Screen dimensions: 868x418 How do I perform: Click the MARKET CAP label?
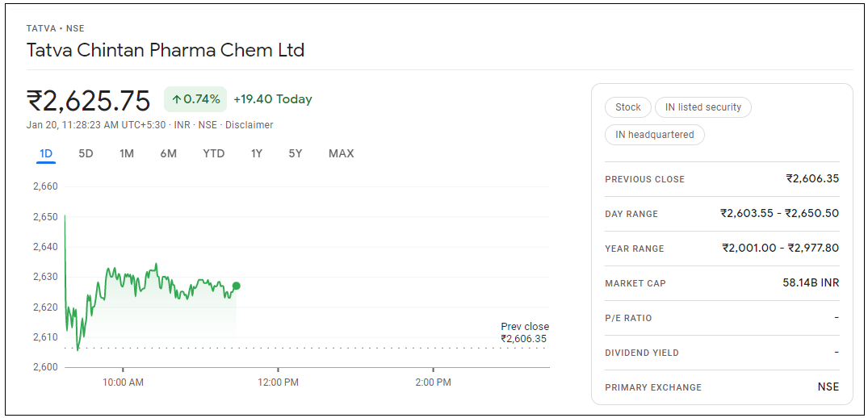pyautogui.click(x=635, y=284)
